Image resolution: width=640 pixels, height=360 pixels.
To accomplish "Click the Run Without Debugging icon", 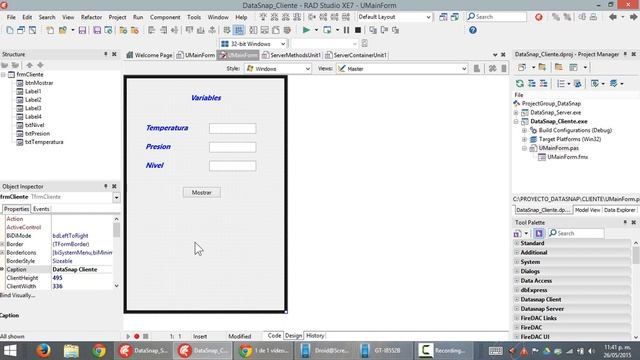I will [x=327, y=30].
